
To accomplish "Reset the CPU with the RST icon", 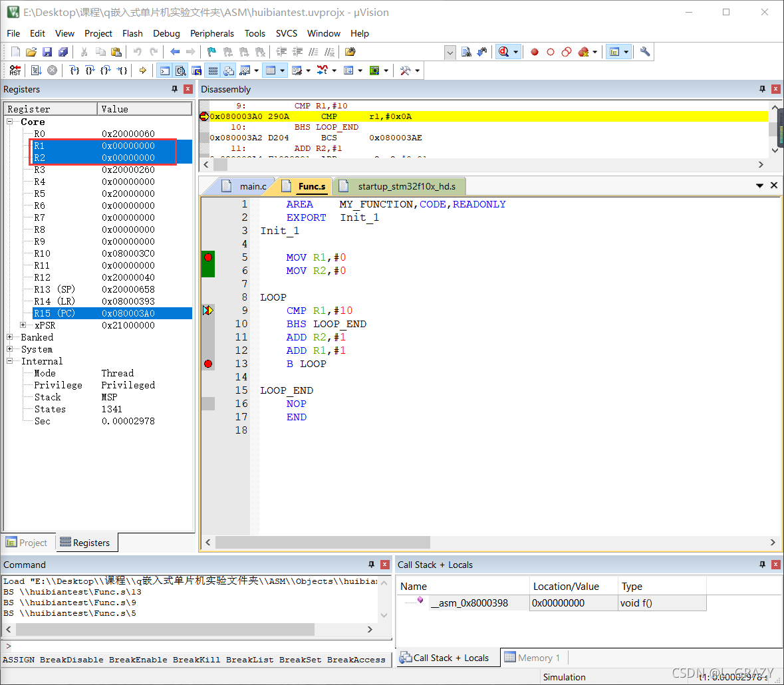I will [x=15, y=70].
